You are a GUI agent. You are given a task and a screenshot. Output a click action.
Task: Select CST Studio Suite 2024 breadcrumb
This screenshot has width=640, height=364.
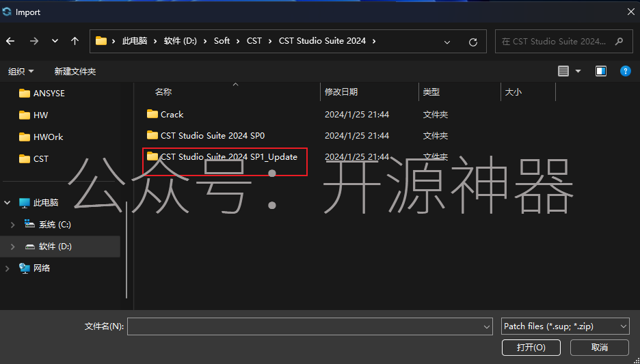tap(322, 41)
